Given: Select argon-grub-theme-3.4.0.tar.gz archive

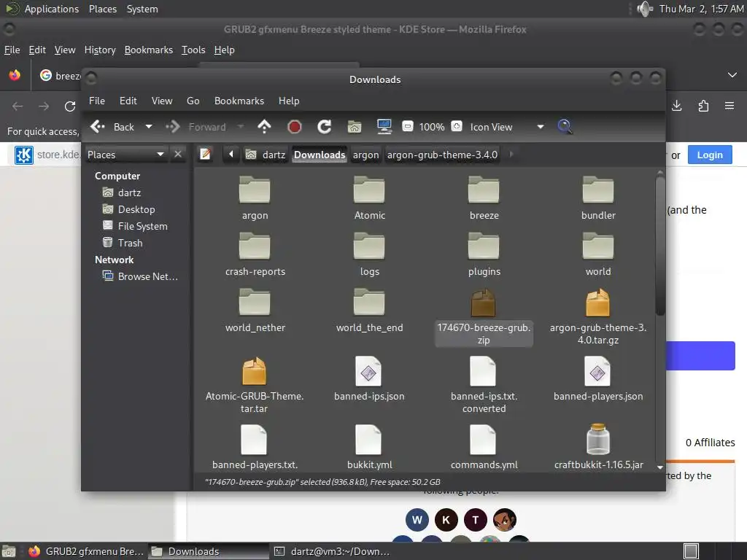Looking at the screenshot, I should point(598,317).
